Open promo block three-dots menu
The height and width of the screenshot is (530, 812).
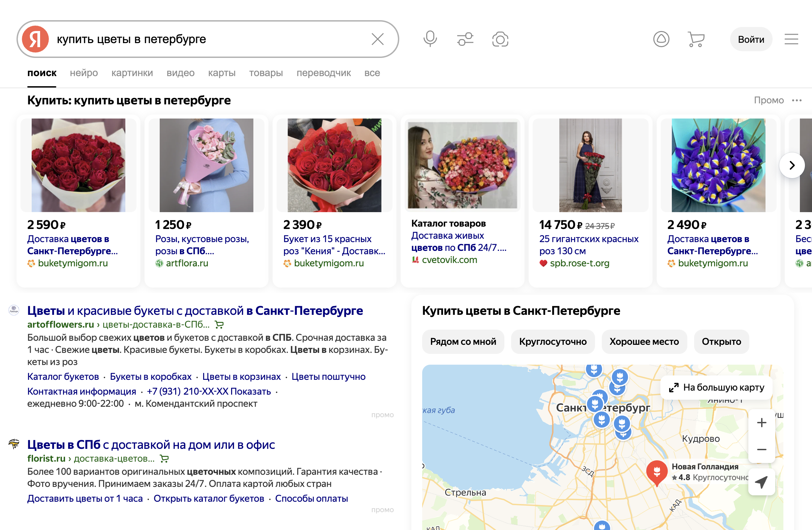pyautogui.click(x=797, y=100)
